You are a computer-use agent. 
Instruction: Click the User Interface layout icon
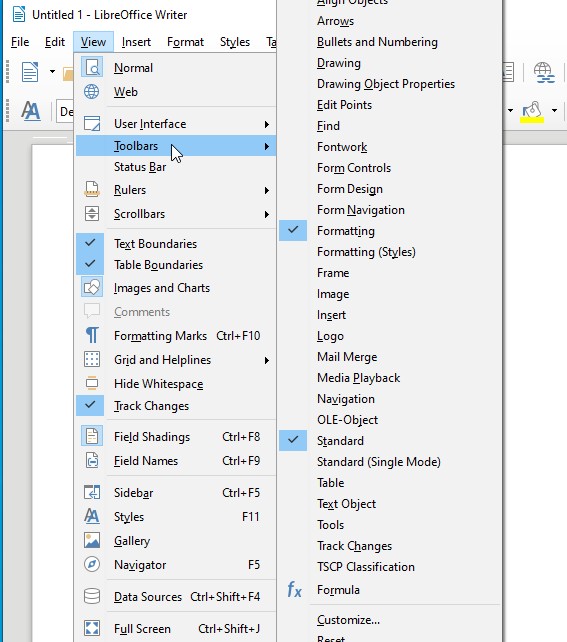92,124
